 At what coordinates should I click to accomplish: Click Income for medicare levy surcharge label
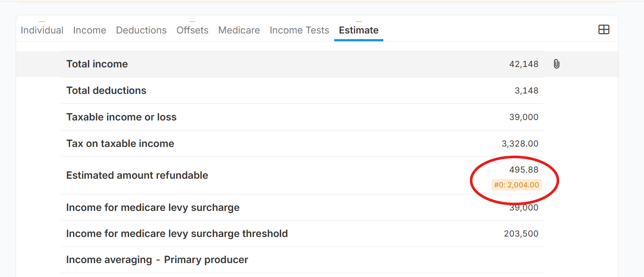click(x=153, y=207)
